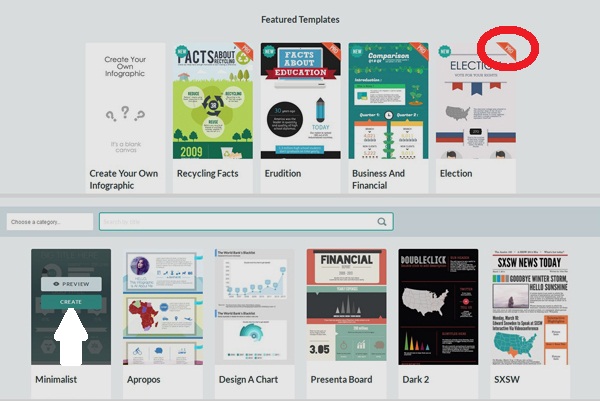This screenshot has width=600, height=401.
Task: Open the Choose a category dropdown
Action: [50, 221]
